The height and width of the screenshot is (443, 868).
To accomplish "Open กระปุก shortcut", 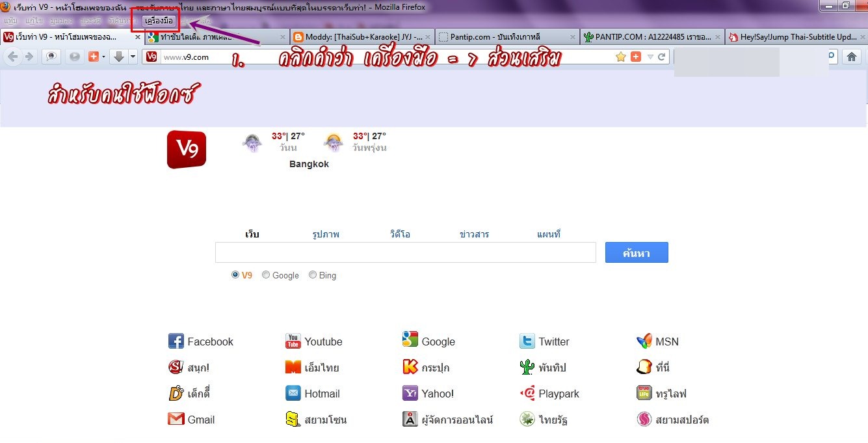I will tap(426, 368).
